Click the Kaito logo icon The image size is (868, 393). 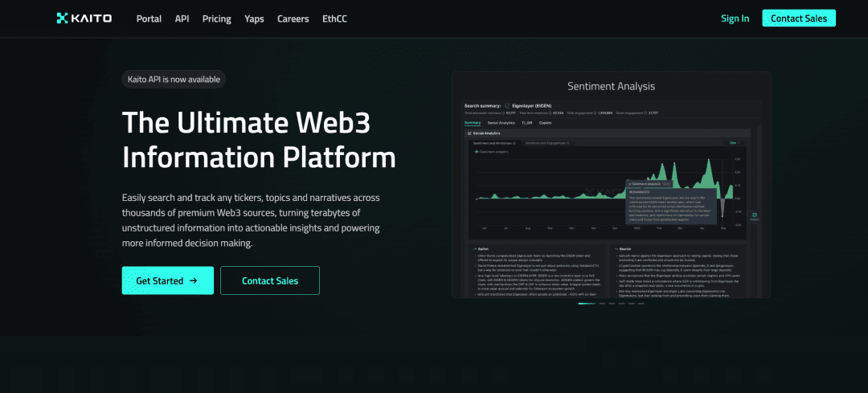click(63, 18)
